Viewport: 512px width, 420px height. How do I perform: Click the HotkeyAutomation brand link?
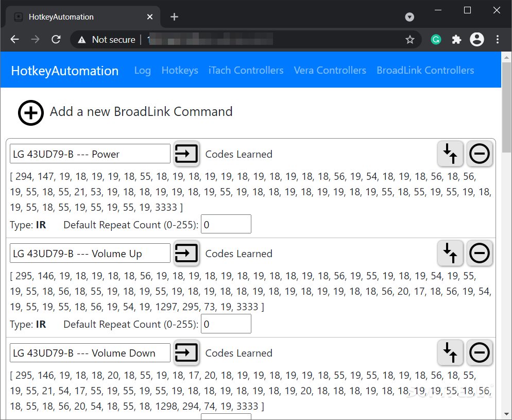pyautogui.click(x=65, y=71)
